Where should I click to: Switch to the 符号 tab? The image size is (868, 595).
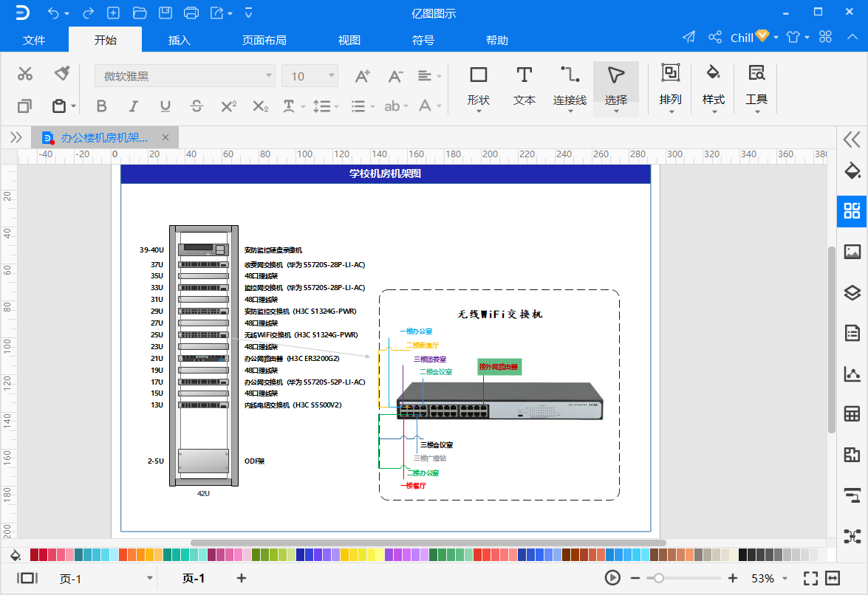pyautogui.click(x=423, y=40)
